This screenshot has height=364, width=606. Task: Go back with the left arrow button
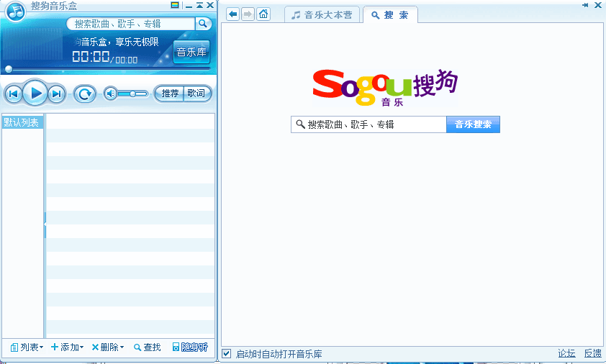pyautogui.click(x=233, y=14)
